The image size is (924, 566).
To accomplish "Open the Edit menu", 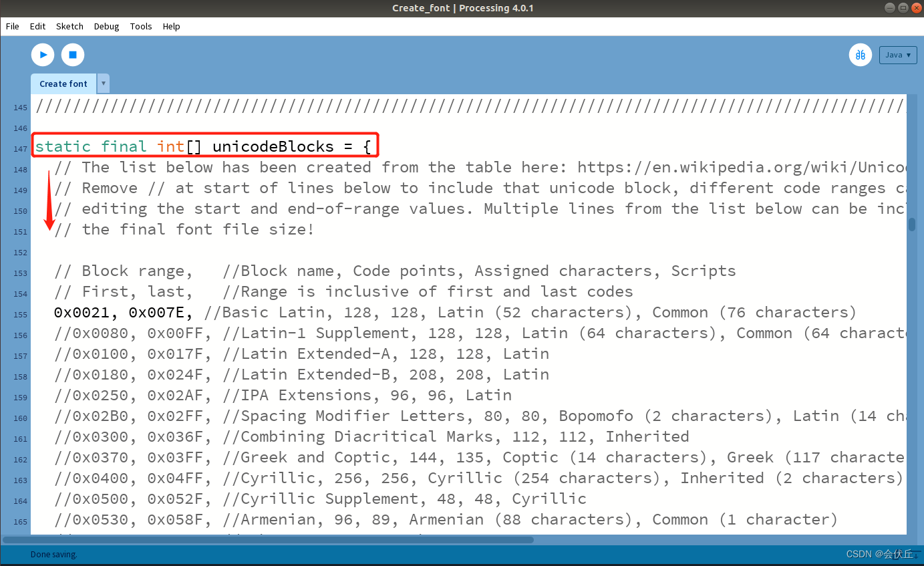I will [37, 26].
